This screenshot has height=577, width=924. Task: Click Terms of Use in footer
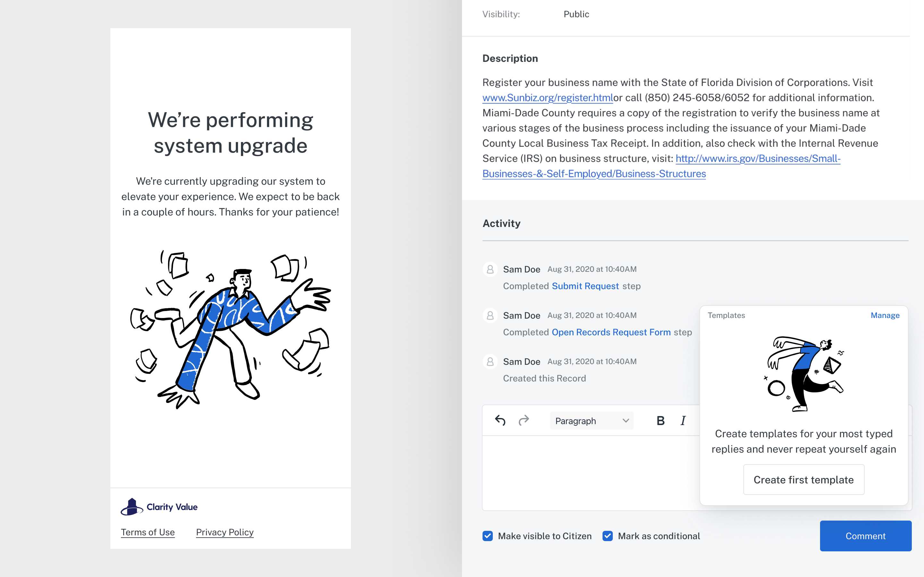pyautogui.click(x=148, y=532)
